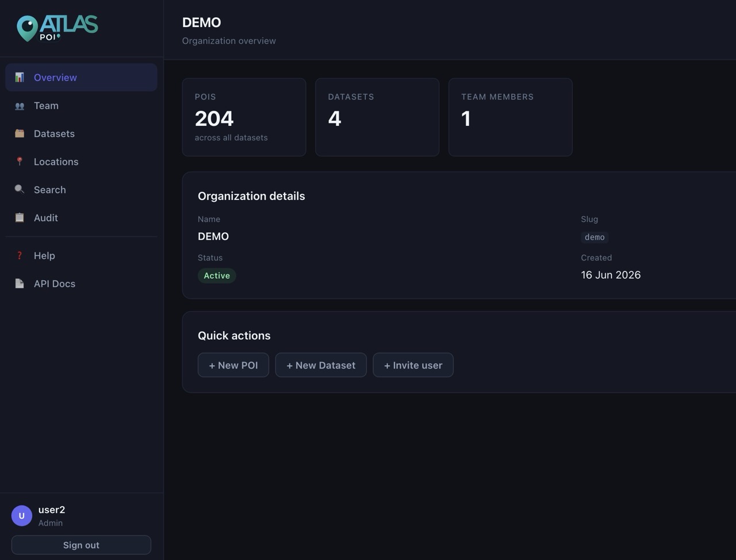Select the POIS 204 stat card
The image size is (736, 560).
click(x=244, y=117)
